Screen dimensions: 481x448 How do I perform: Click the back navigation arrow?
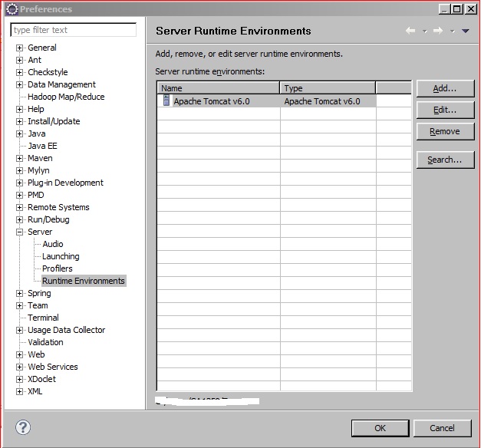[x=410, y=31]
